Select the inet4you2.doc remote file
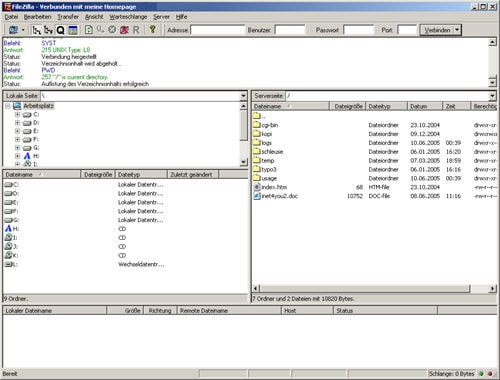 [279, 196]
